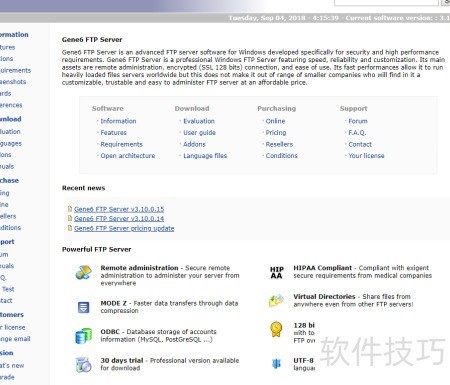Click the Virtual Directories feature text
450x385 pixels.
[x=353, y=300]
